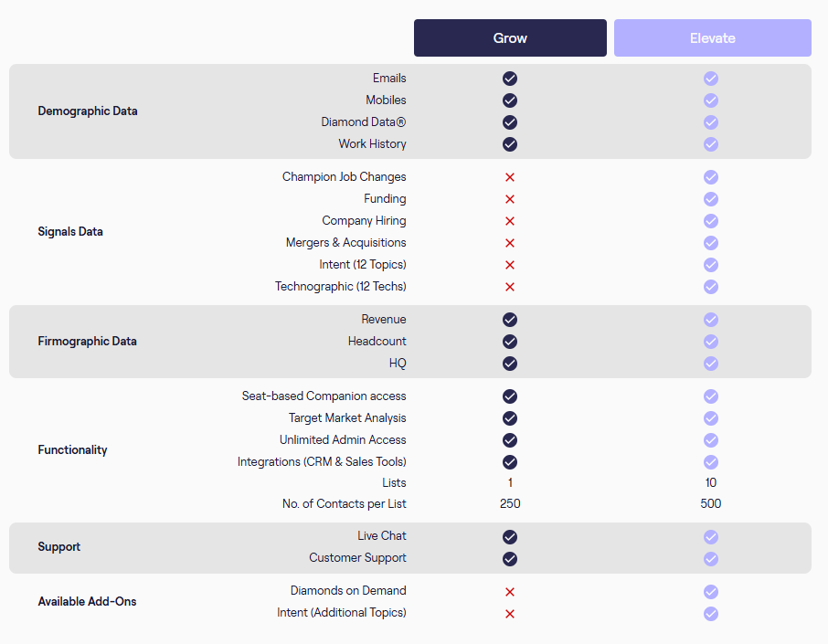Click the Grow checkmark for Emails

click(x=510, y=79)
